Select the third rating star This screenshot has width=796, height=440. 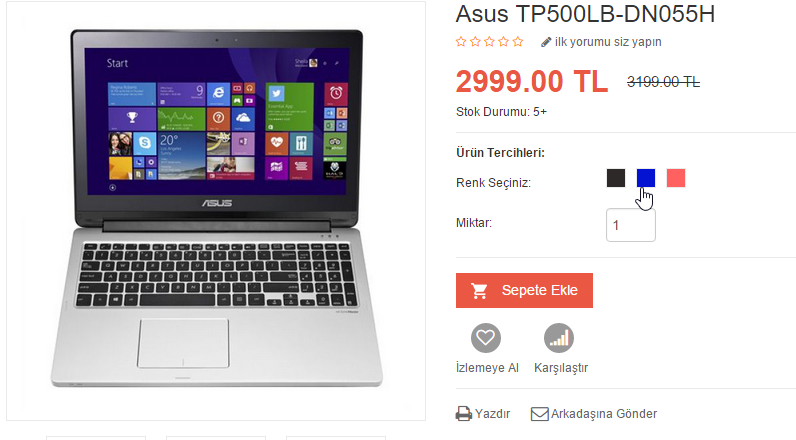489,42
